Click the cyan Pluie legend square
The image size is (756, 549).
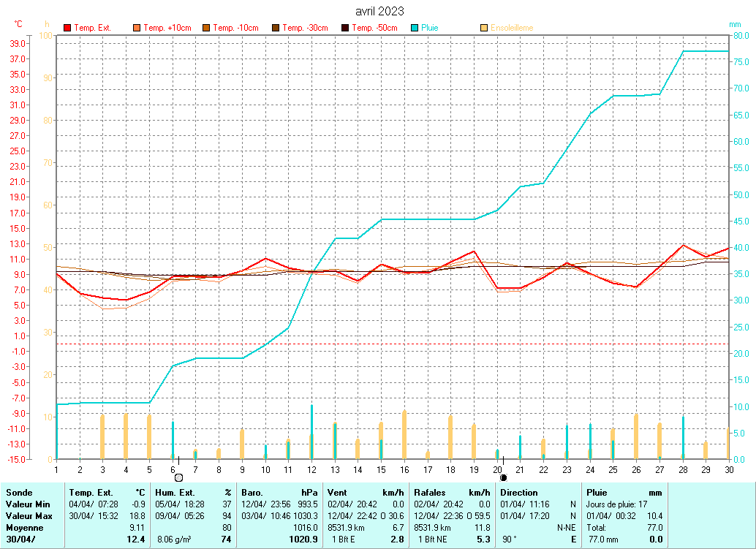click(415, 28)
